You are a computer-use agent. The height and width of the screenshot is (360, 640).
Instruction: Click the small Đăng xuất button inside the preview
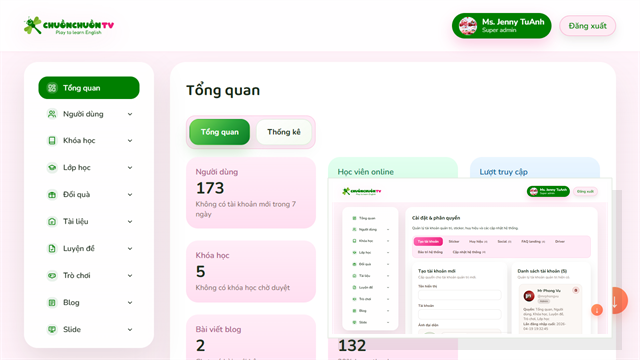(585, 191)
